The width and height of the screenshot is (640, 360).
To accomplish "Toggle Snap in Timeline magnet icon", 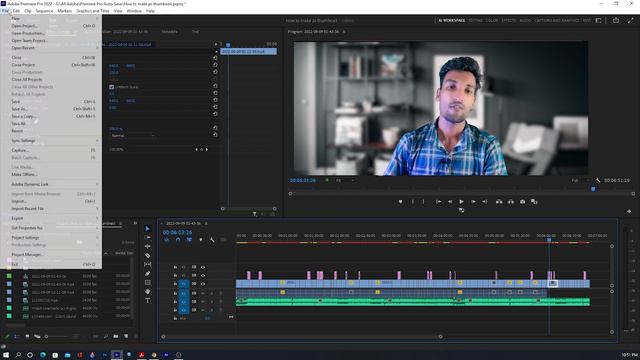I will [178, 240].
